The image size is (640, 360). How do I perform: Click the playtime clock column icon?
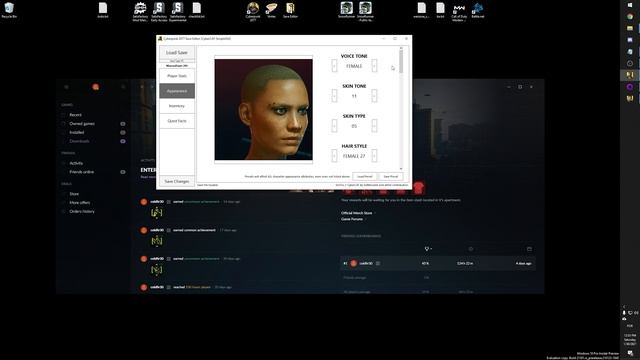471,249
